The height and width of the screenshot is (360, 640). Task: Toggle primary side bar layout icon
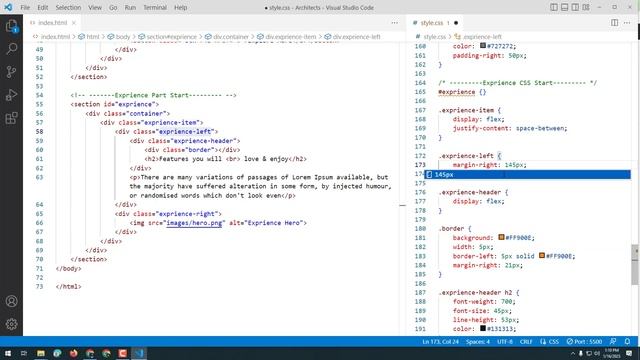point(554,7)
